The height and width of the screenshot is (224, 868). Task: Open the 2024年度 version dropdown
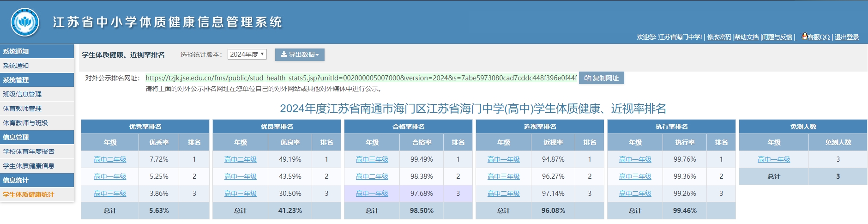247,54
